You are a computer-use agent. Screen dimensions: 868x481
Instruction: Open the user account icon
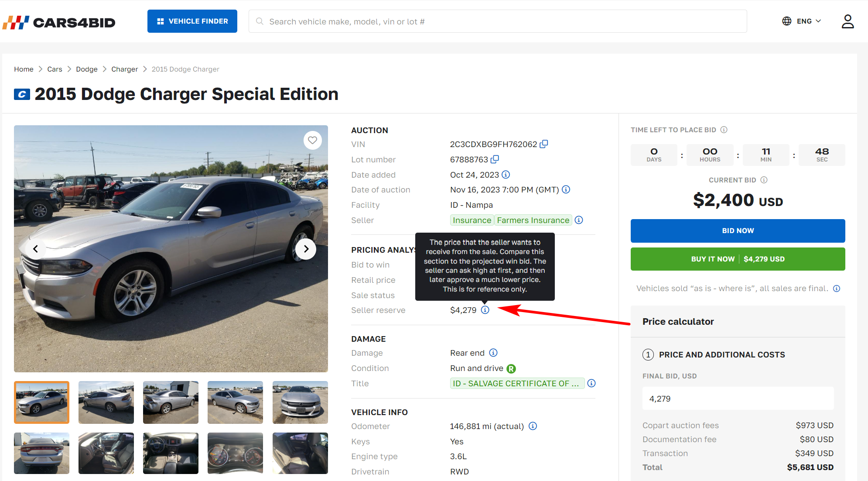[x=847, y=21]
